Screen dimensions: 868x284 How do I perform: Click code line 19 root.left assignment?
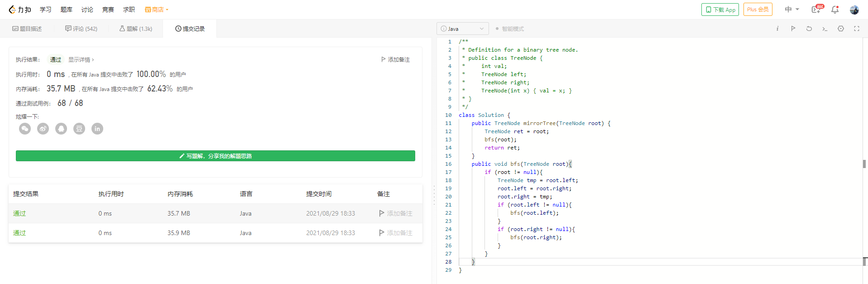(534, 188)
